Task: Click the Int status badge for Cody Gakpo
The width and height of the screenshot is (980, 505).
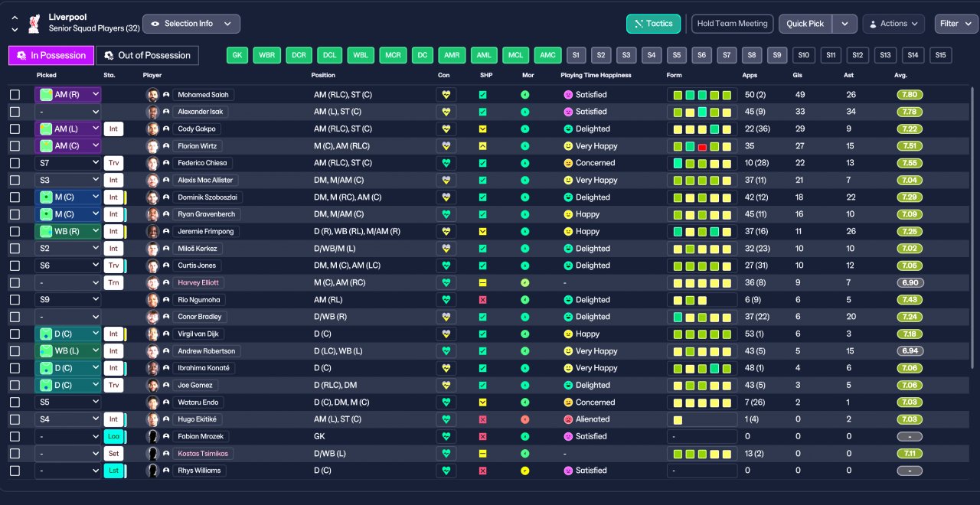Action: pyautogui.click(x=113, y=129)
